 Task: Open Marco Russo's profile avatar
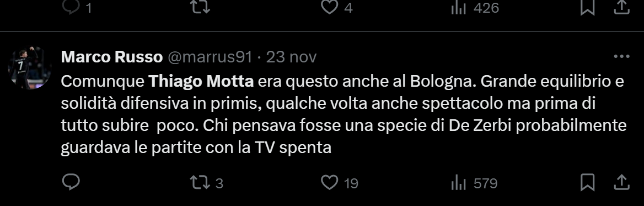tap(30, 67)
